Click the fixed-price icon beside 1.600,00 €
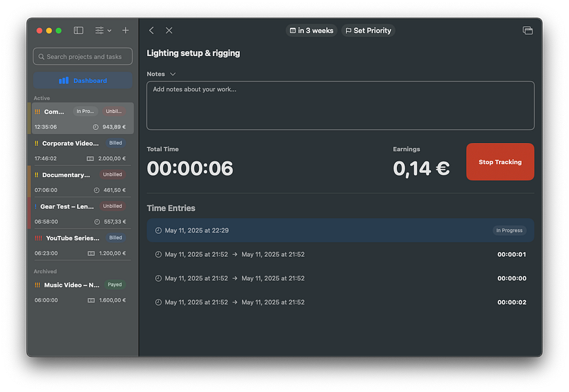Screen dimensions: 569x392 (x=91, y=301)
